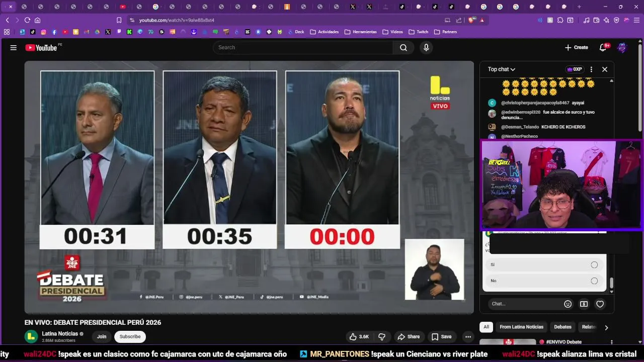Open TikTok bookmark in bookmarks bar

click(33, 32)
